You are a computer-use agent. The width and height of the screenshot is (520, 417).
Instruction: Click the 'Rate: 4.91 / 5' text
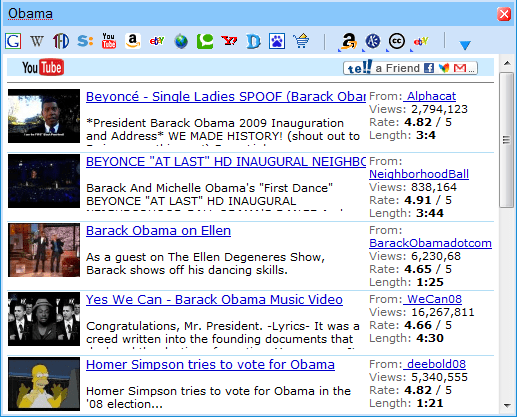(x=410, y=200)
